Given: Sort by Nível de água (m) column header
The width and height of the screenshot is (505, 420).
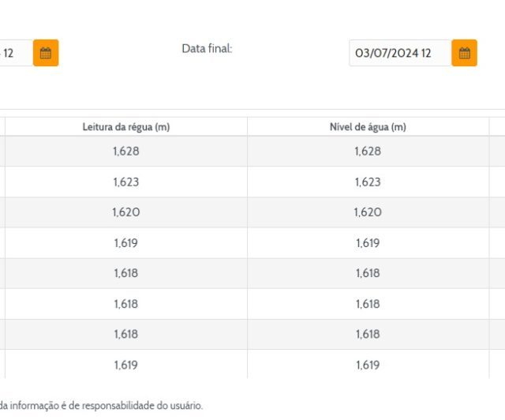Looking at the screenshot, I should (368, 127).
